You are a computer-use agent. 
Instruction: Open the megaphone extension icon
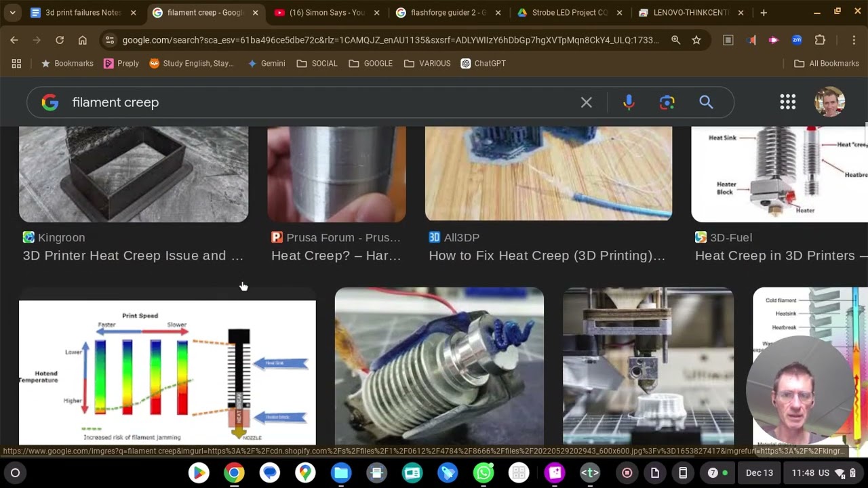click(x=751, y=40)
